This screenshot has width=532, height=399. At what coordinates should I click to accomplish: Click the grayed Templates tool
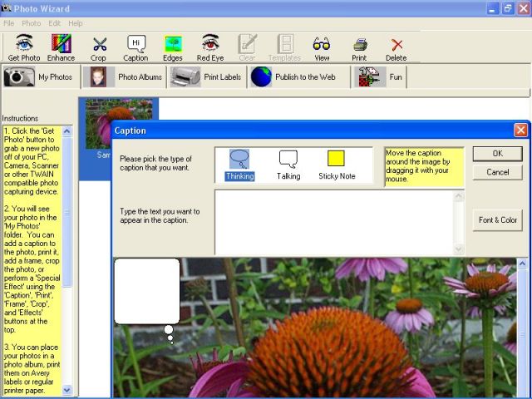(284, 48)
